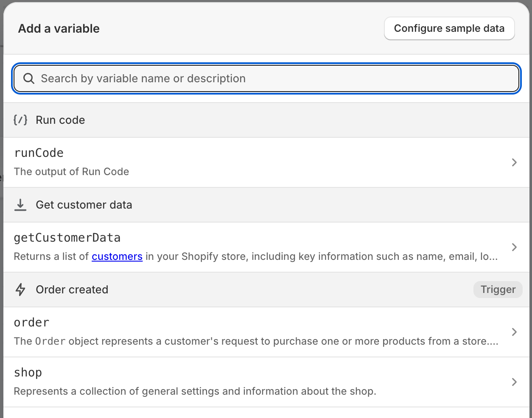Select the getCustomerData variable name

click(67, 238)
